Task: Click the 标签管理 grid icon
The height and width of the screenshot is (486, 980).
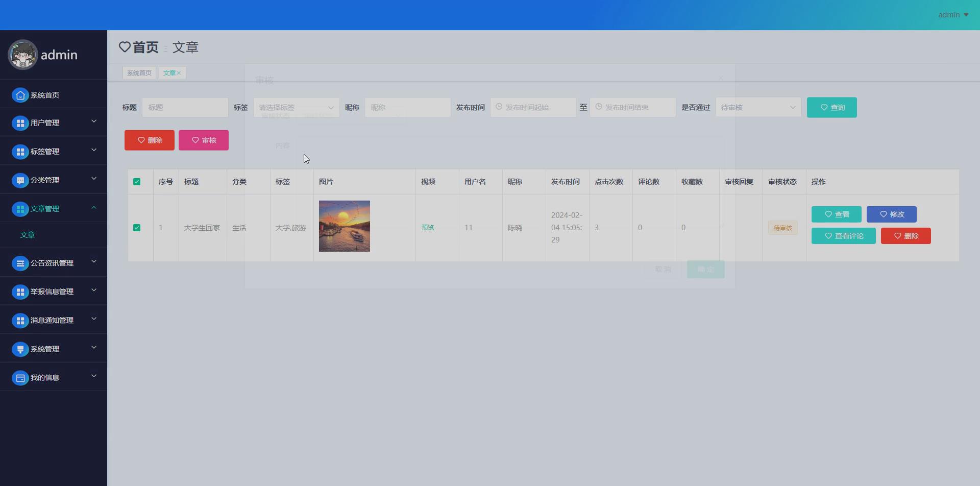Action: pyautogui.click(x=19, y=151)
